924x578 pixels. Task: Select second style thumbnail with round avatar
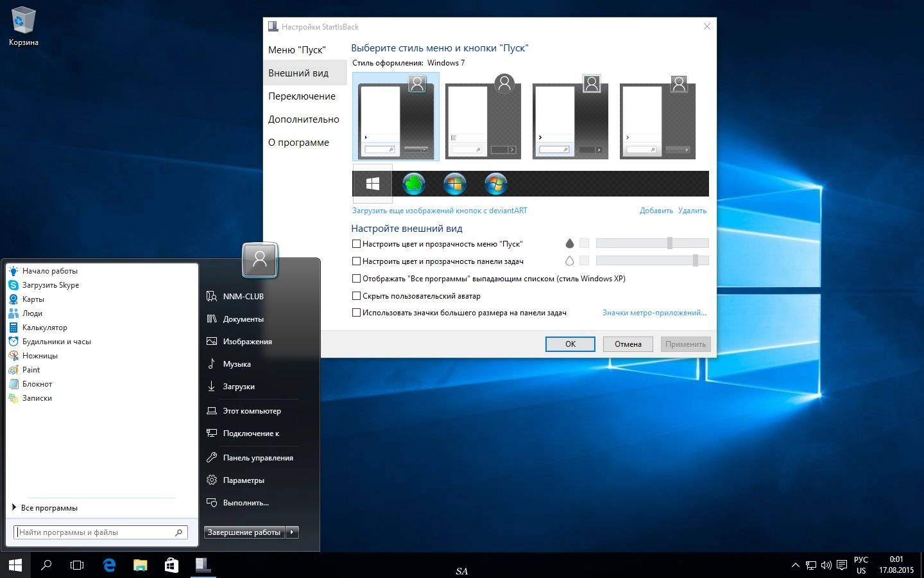[483, 116]
